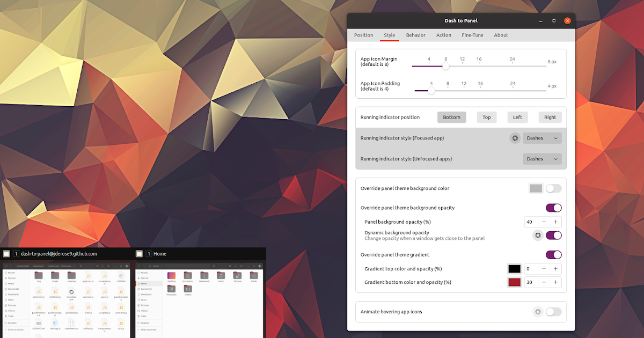Select the appIcons.js file icon
644x338 pixels.
pyautogui.click(x=88, y=276)
